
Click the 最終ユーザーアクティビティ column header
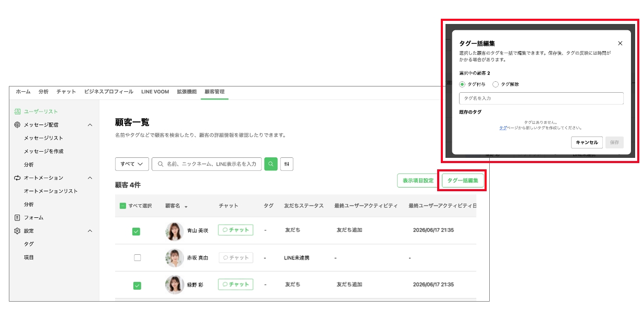point(366,206)
